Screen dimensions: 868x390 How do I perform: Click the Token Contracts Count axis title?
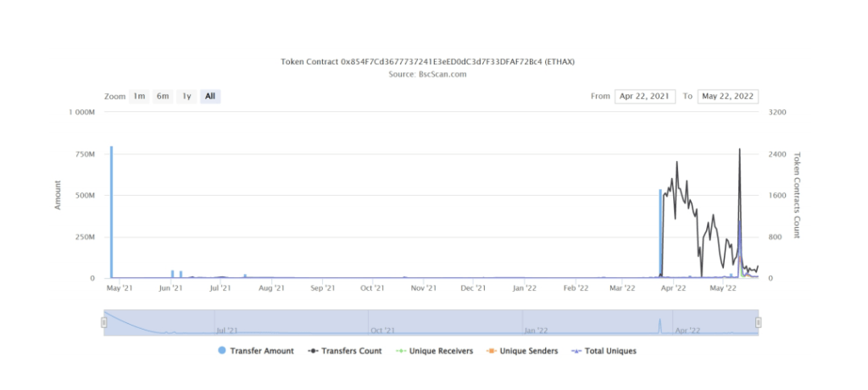coord(795,195)
